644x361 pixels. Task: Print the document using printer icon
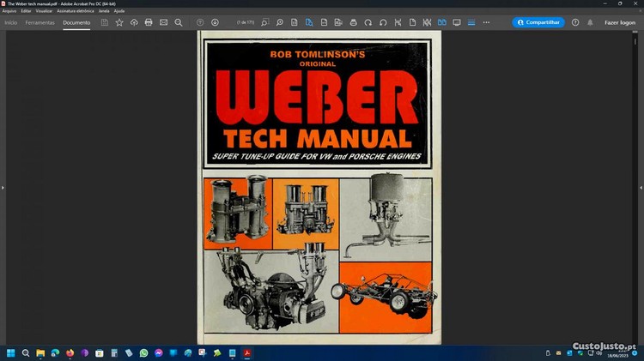(x=149, y=22)
